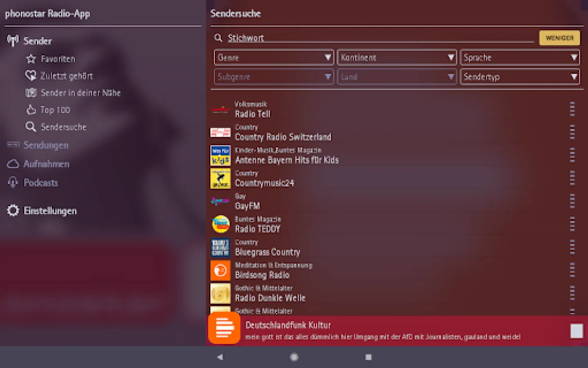Open the Genre dropdown
The height and width of the screenshot is (368, 588).
coord(274,58)
